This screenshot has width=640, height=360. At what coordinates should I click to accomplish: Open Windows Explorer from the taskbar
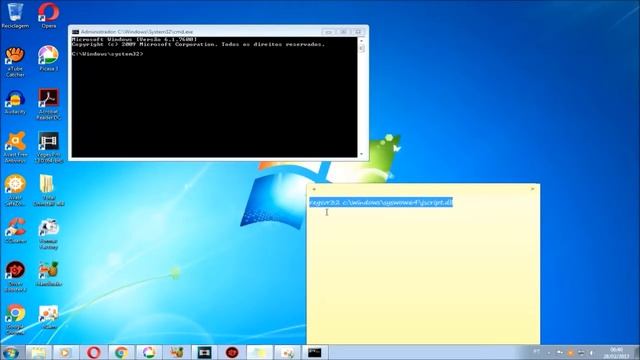coord(38,352)
